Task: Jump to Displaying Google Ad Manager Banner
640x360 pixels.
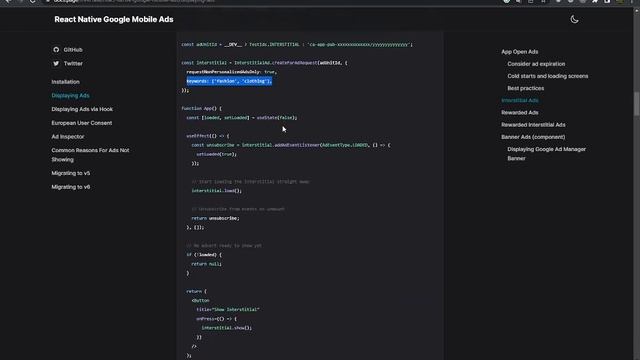Action: tap(547, 153)
